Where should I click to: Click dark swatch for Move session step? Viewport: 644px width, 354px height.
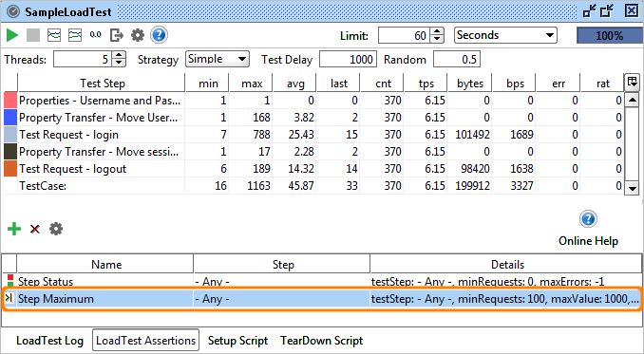(x=10, y=152)
